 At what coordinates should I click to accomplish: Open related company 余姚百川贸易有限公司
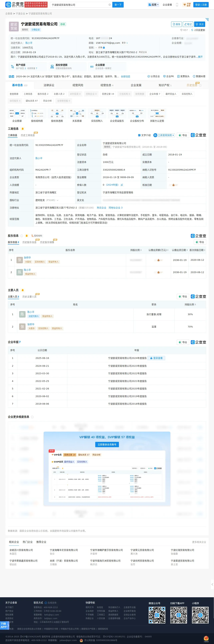click(x=21, y=550)
